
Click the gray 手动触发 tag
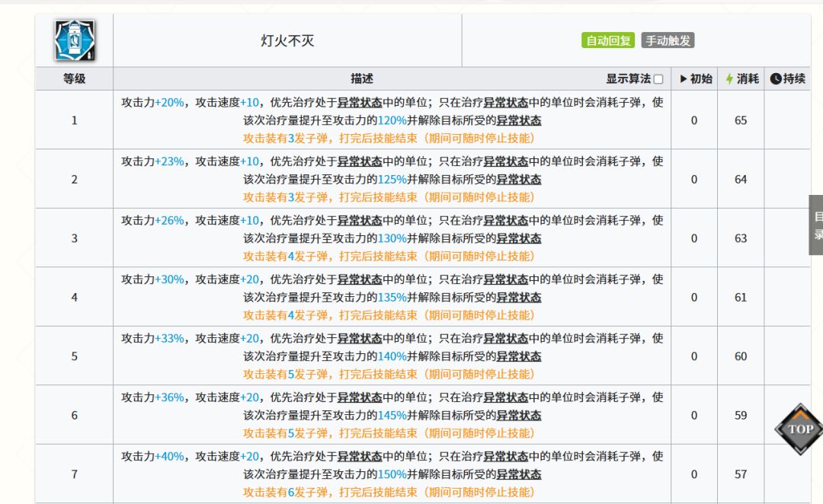[x=668, y=40]
